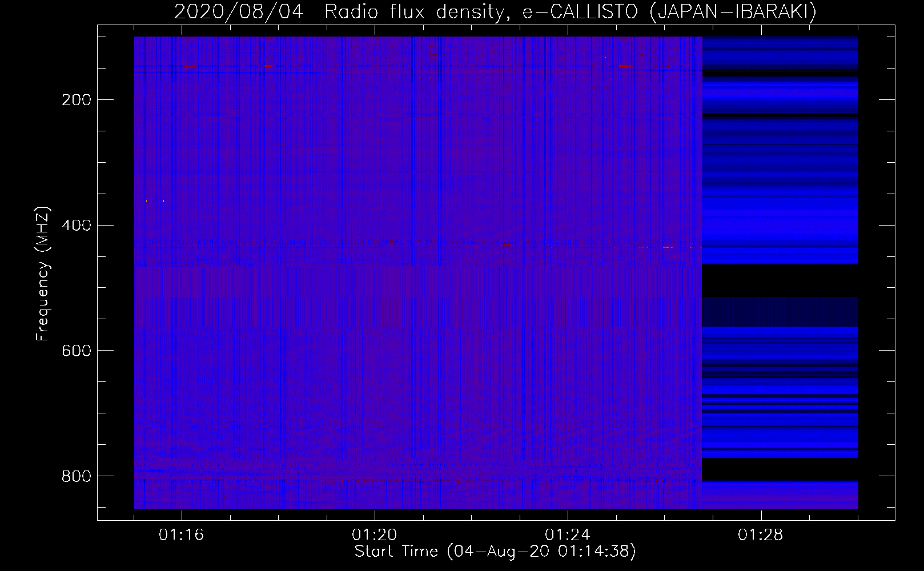The image size is (924, 571).
Task: Click the "600" frequency tick label
Action: [x=77, y=351]
